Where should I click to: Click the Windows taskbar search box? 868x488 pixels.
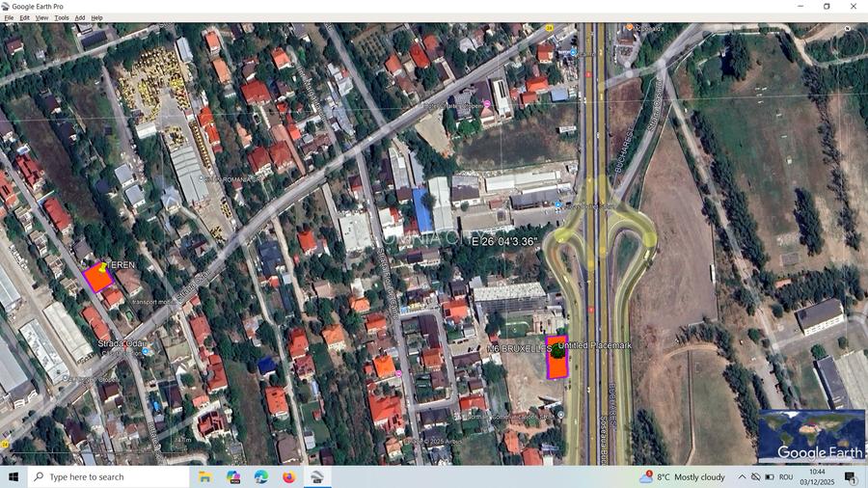coord(108,476)
